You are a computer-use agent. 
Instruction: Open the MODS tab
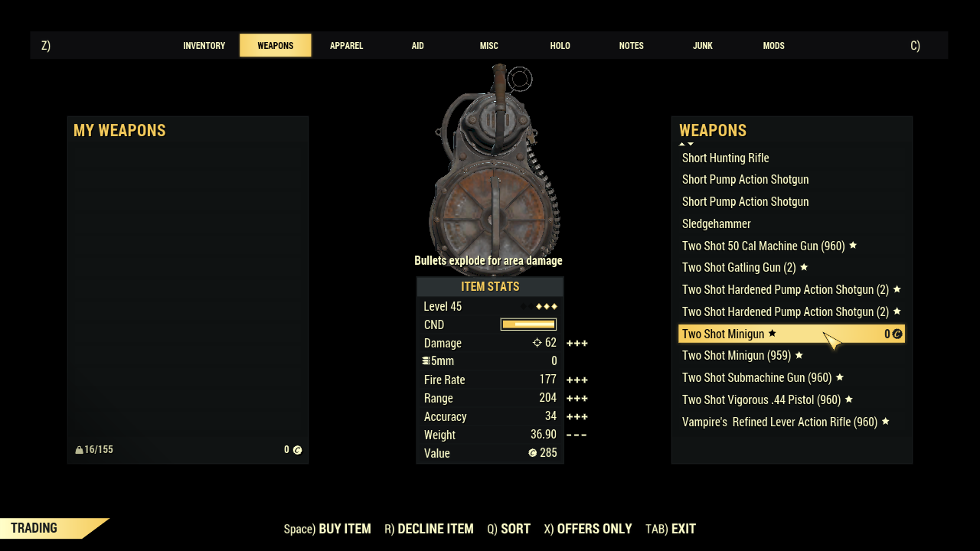(773, 46)
